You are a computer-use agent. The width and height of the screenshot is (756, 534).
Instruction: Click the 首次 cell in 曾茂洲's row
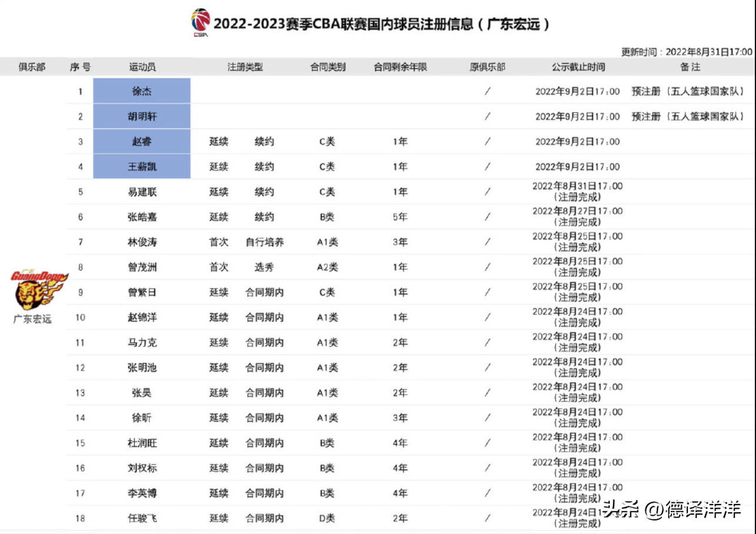219,267
